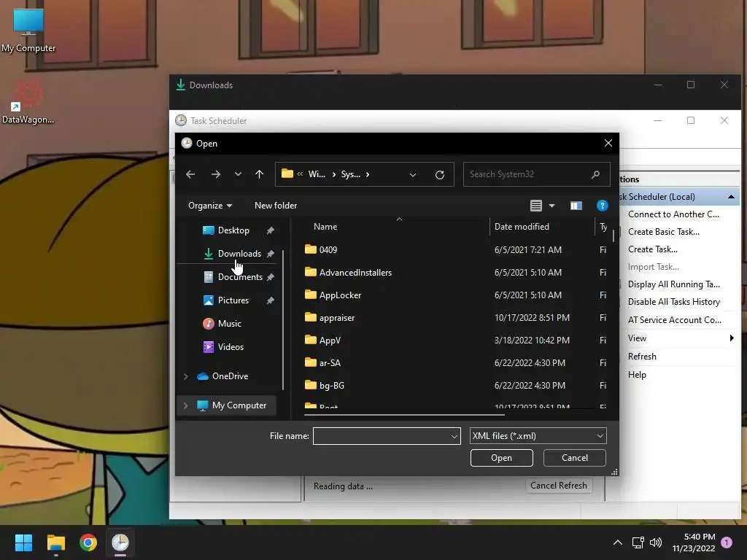Select the AppV folder
The width and height of the screenshot is (747, 560).
click(330, 341)
